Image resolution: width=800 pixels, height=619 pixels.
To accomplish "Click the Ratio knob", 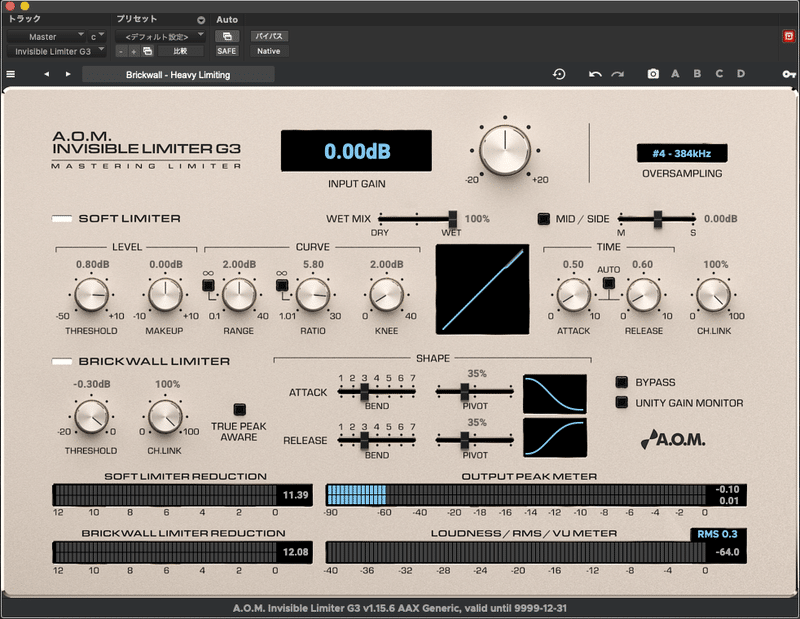I will (x=313, y=295).
